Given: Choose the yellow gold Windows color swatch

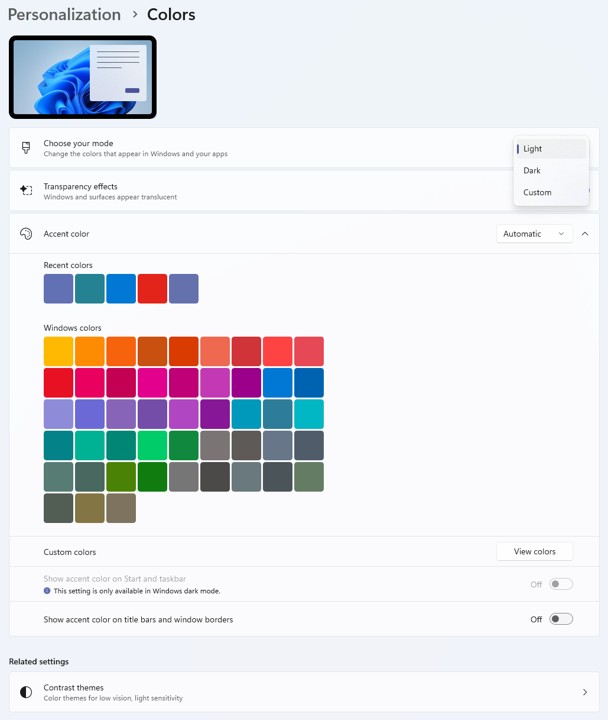Looking at the screenshot, I should click(58, 351).
